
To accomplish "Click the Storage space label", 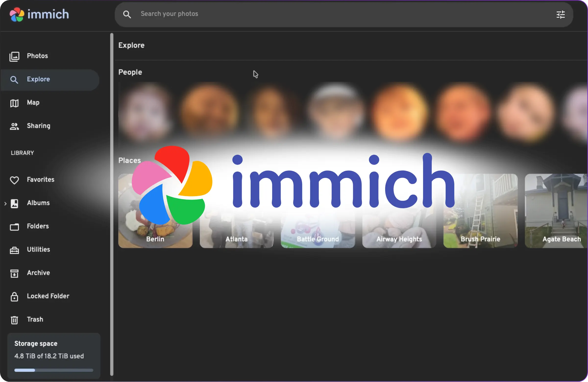I will tap(36, 344).
